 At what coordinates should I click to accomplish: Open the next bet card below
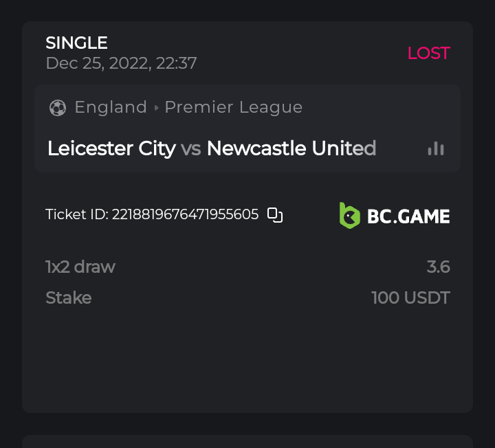[x=247, y=441]
